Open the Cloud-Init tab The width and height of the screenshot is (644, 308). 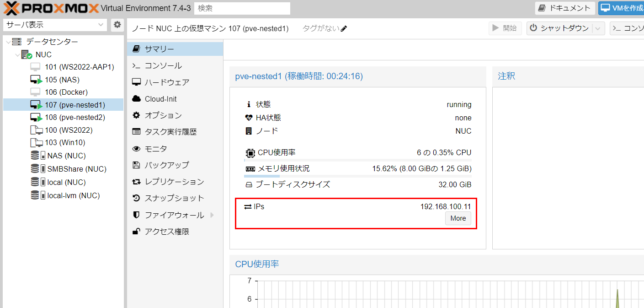point(176,99)
